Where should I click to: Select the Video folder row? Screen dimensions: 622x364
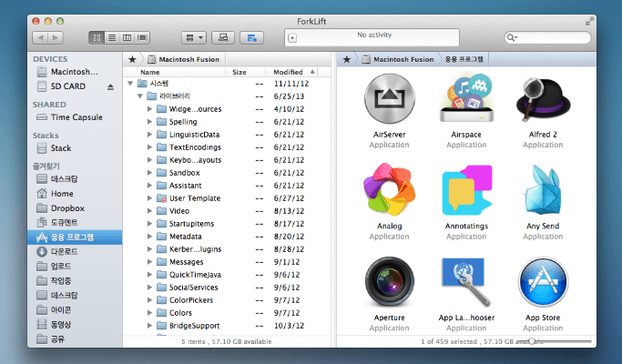[x=227, y=211]
